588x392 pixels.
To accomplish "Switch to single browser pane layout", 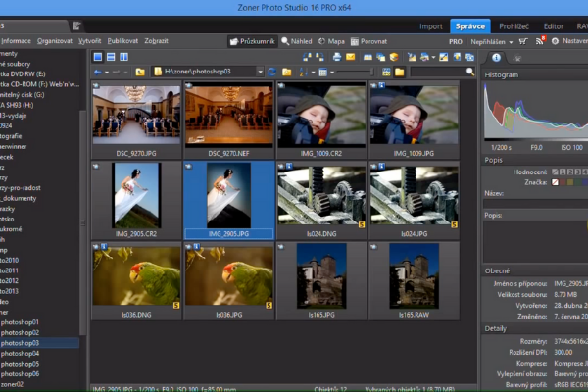I will point(98,57).
